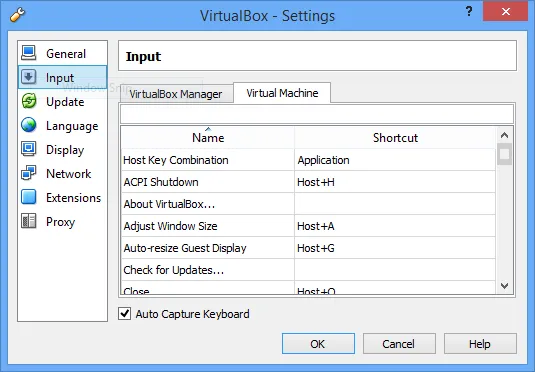The image size is (535, 372).
Task: Click the shortcut list scrollbar thumb
Action: (504, 154)
